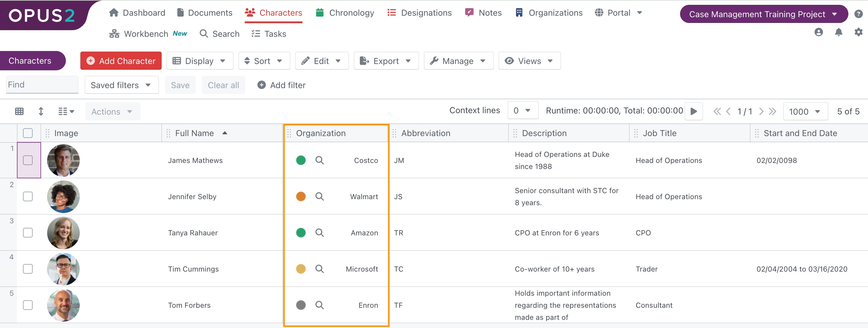This screenshot has width=868, height=328.
Task: Go to the first page arrow
Action: click(x=717, y=111)
